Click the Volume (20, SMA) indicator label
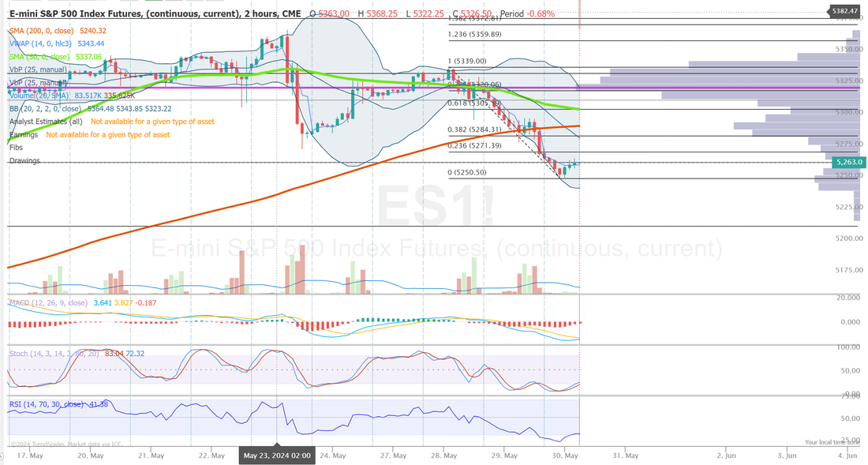The image size is (868, 465). (x=39, y=96)
